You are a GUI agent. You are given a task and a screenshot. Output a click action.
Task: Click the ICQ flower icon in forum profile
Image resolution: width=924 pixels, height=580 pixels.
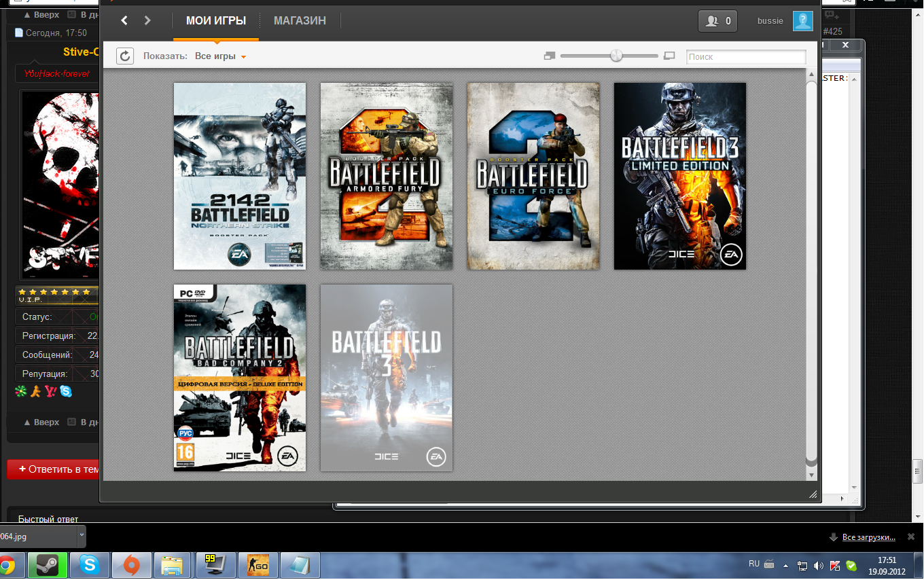[x=20, y=391]
